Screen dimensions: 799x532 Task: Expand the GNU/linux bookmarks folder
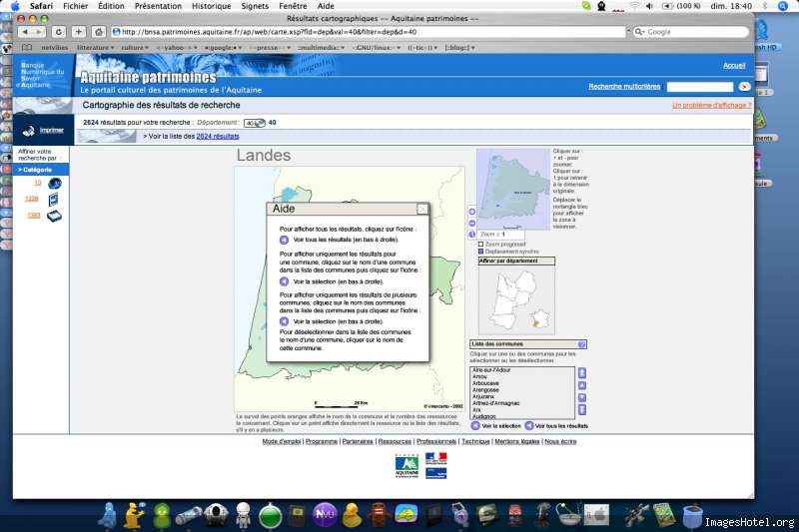coord(377,47)
